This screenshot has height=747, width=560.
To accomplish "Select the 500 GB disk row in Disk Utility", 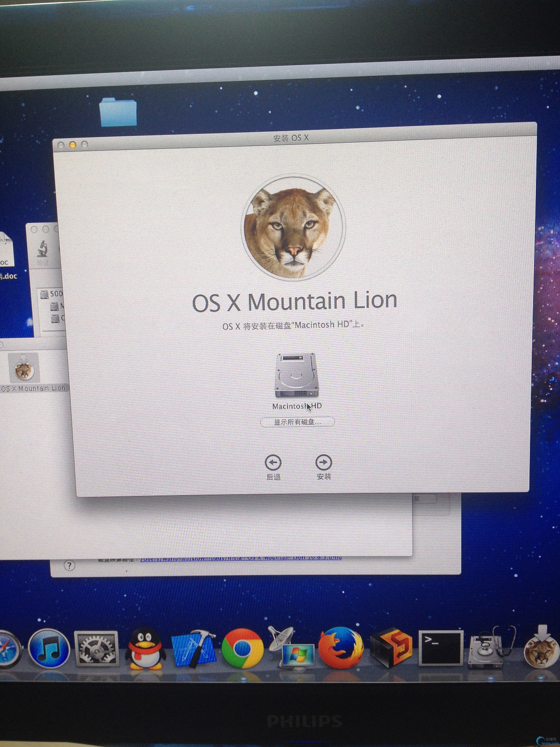I will pos(51,294).
